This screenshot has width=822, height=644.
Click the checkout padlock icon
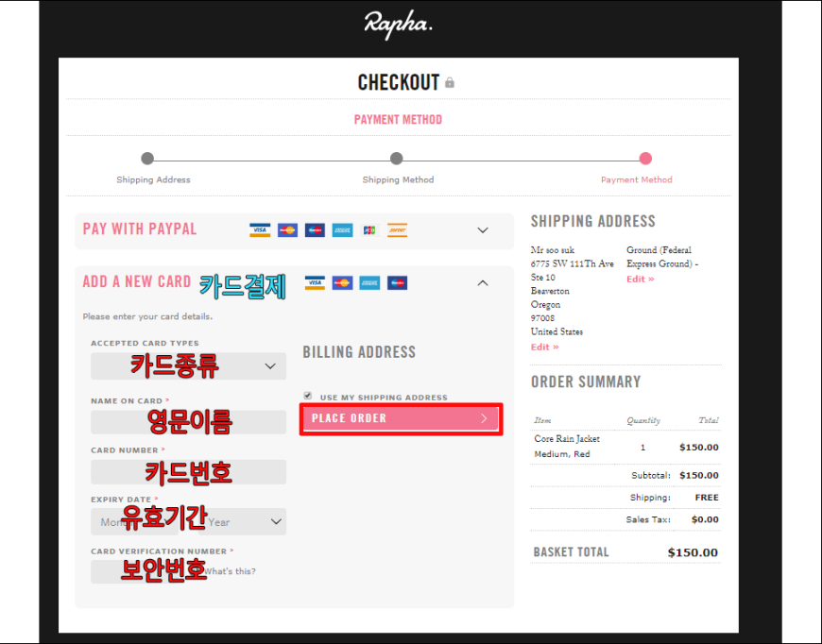coord(450,83)
